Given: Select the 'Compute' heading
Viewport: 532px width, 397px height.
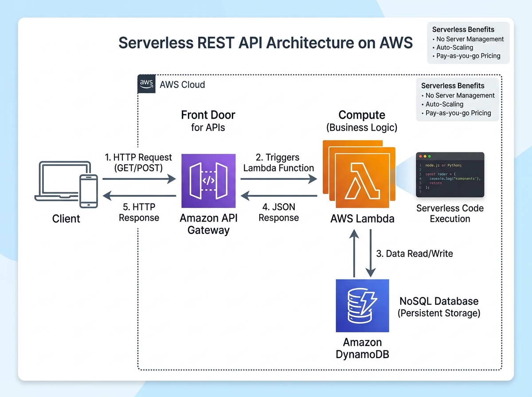Looking at the screenshot, I should (362, 115).
